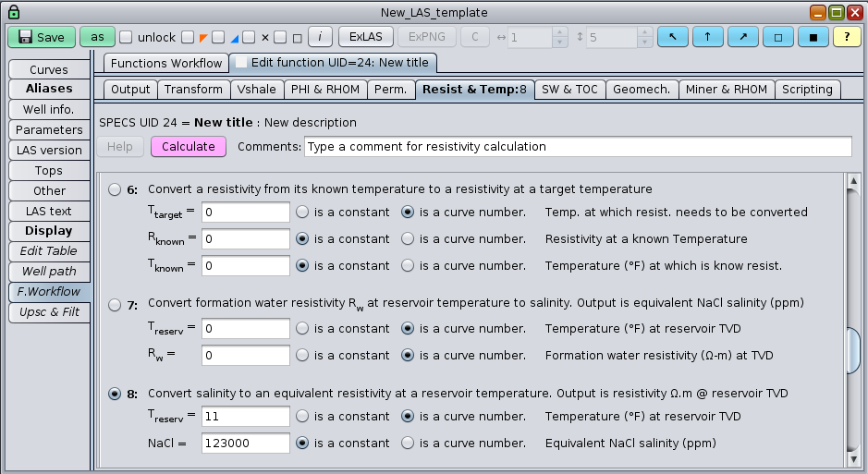The width and height of the screenshot is (868, 474).
Task: Click the orange triangle icon in toolbar
Action: 203,38
